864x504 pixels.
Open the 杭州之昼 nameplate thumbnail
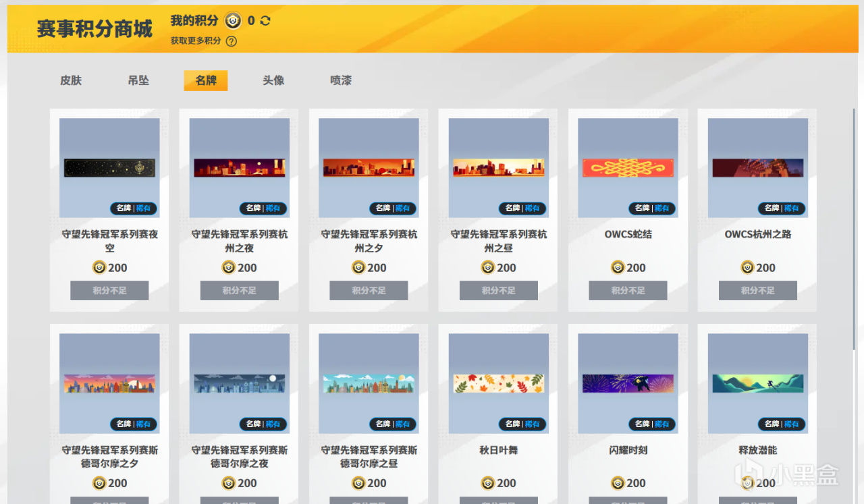499,168
